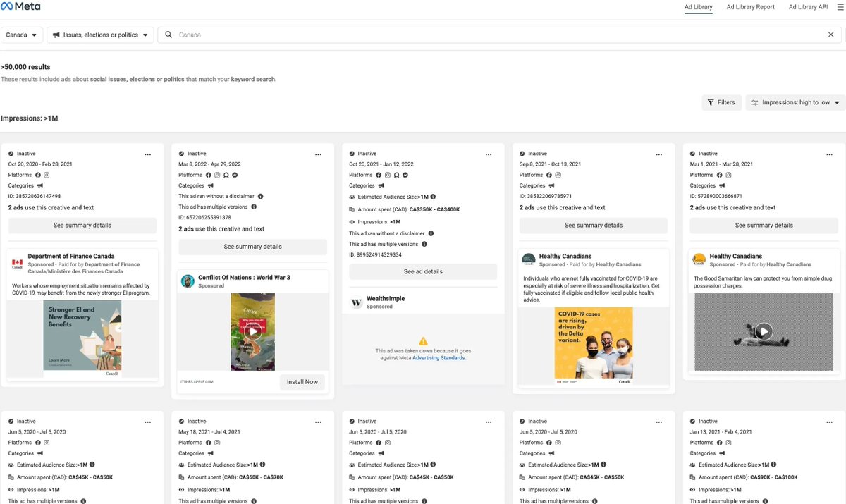Click info icon next to 'ran without a disclaimer' on Conflict Of Nations card
Screen dimensions: 846x504
[x=261, y=196]
